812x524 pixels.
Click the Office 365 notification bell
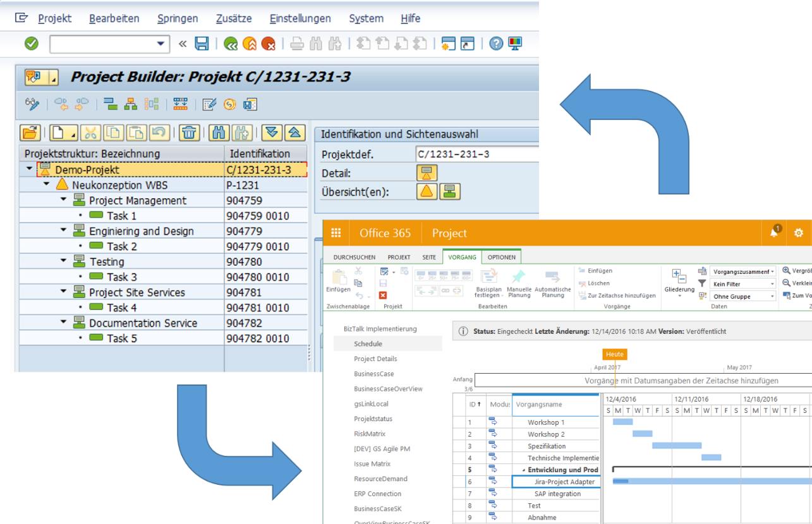click(x=775, y=232)
